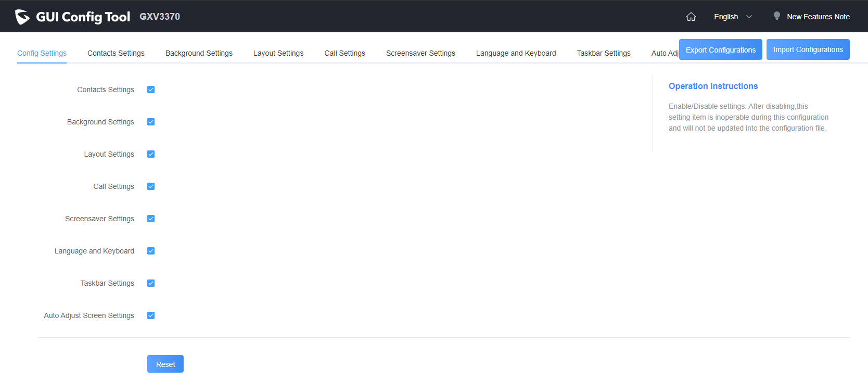Click the Auto Adjust Screen Settings label
The width and height of the screenshot is (868, 381).
[89, 315]
